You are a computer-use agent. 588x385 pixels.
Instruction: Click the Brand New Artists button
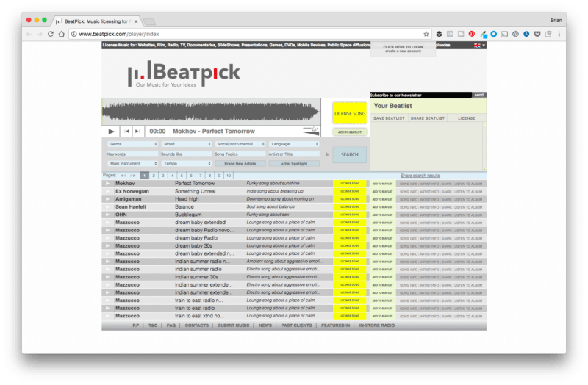[240, 163]
